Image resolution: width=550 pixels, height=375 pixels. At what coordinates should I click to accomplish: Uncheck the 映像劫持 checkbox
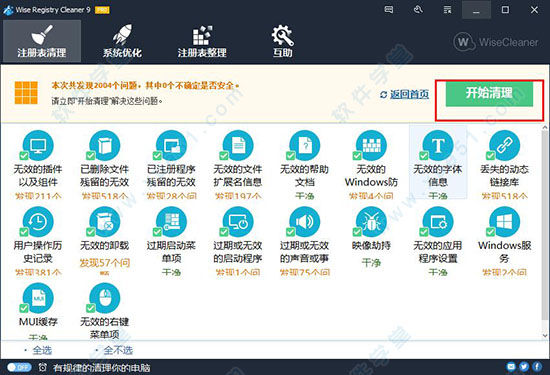(x=357, y=232)
